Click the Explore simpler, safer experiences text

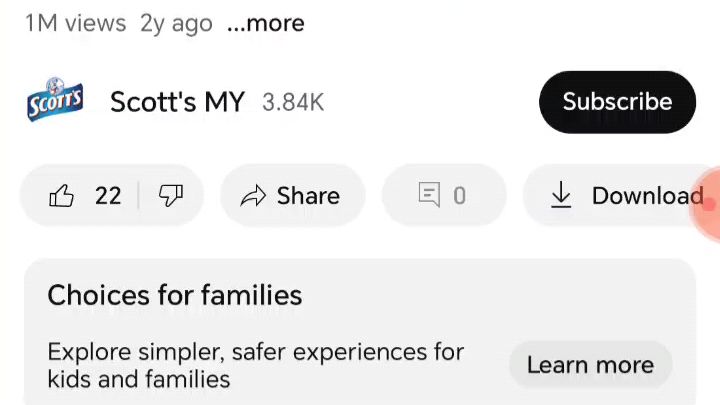(255, 366)
